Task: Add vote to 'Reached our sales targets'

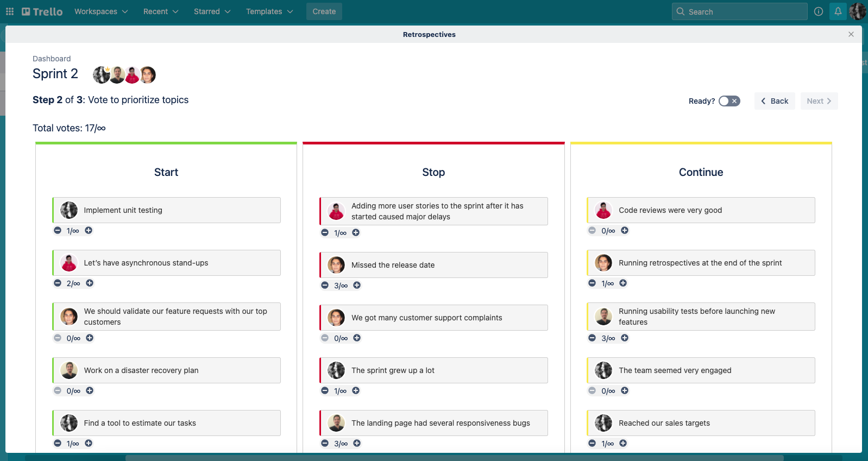Action: (623, 444)
